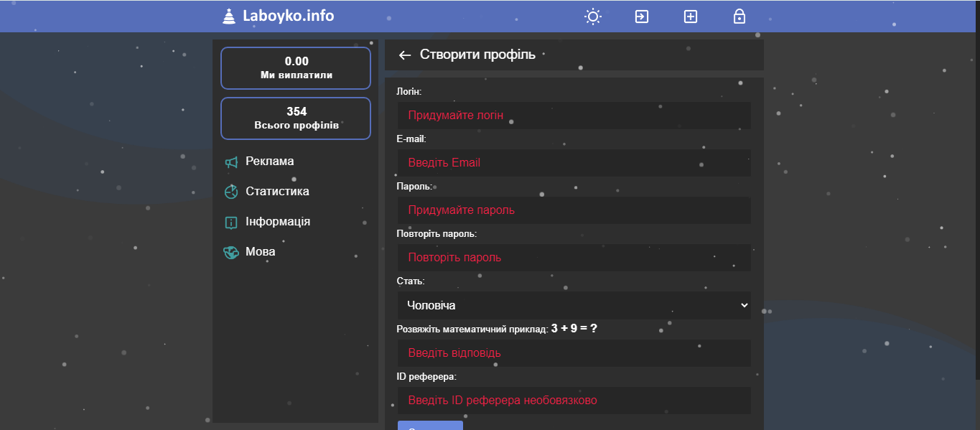980x430 pixels.
Task: Click the padlock icon in header
Action: (739, 17)
